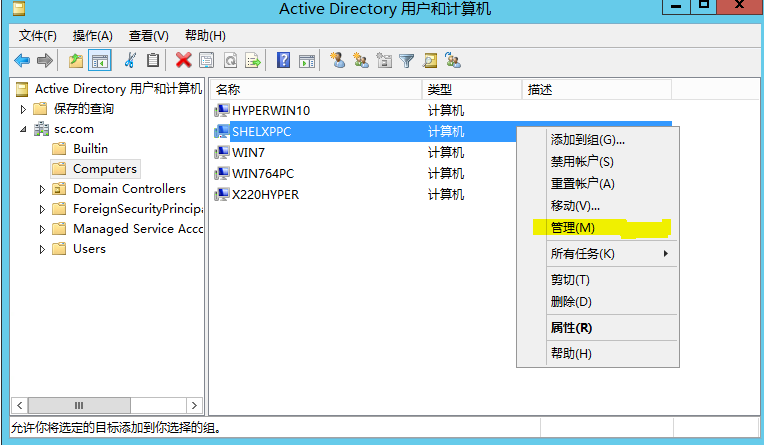Choose 帮助(H) from context menu
The image size is (764, 445).
(x=598, y=353)
